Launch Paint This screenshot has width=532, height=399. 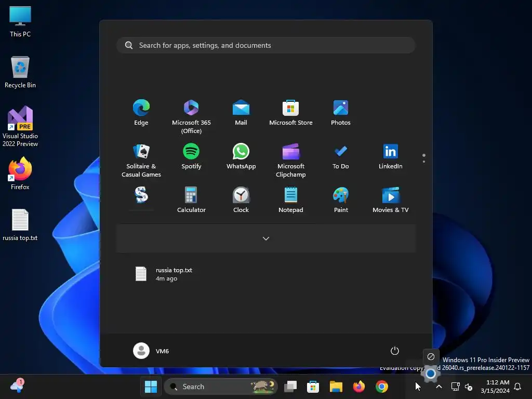coord(341,200)
